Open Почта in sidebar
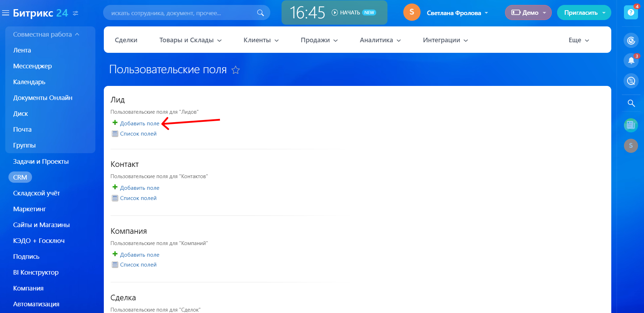Screen dimensions: 644x313 (22, 130)
